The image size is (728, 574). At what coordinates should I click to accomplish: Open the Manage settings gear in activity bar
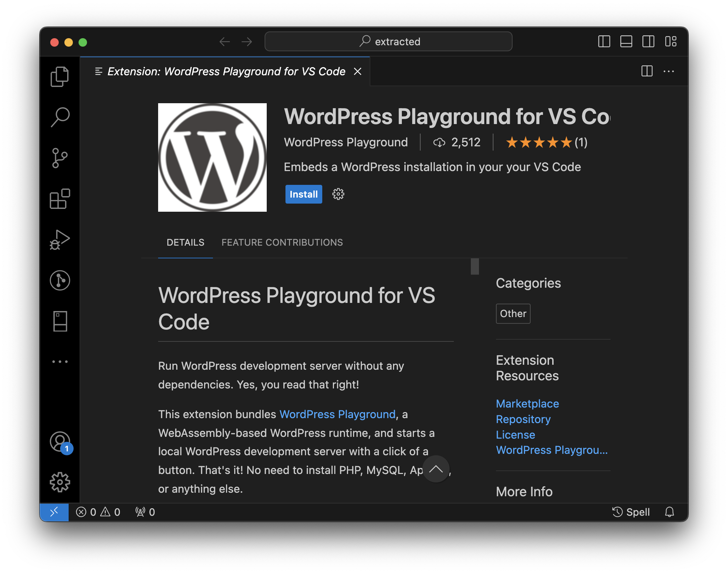[60, 481]
